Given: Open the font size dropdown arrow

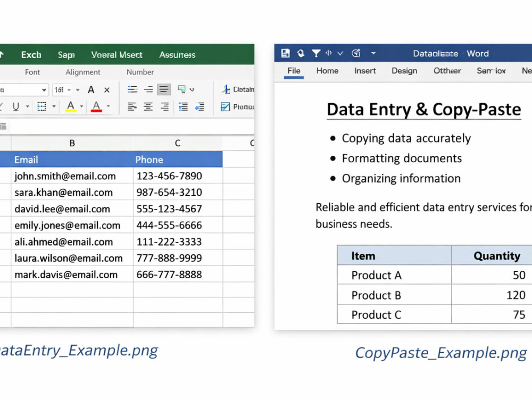Looking at the screenshot, I should pyautogui.click(x=69, y=90).
